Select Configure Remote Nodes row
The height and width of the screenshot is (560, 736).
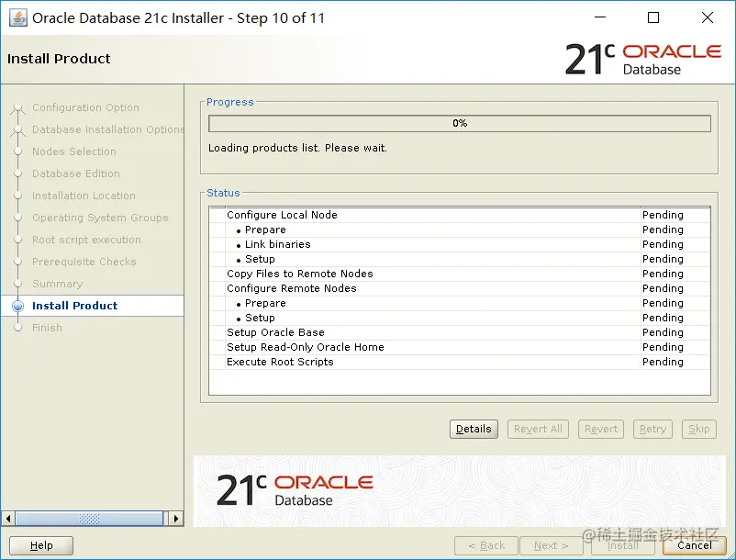coord(460,288)
